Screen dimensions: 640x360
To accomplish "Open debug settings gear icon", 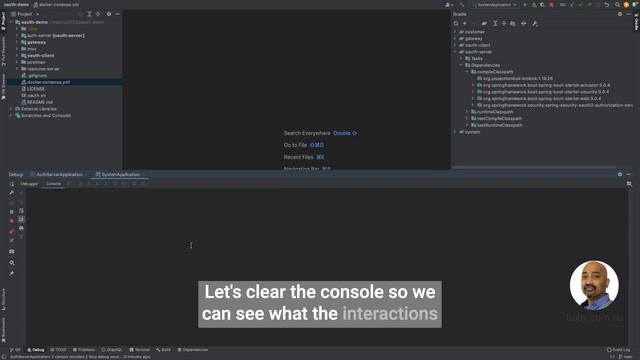I will [11, 263].
